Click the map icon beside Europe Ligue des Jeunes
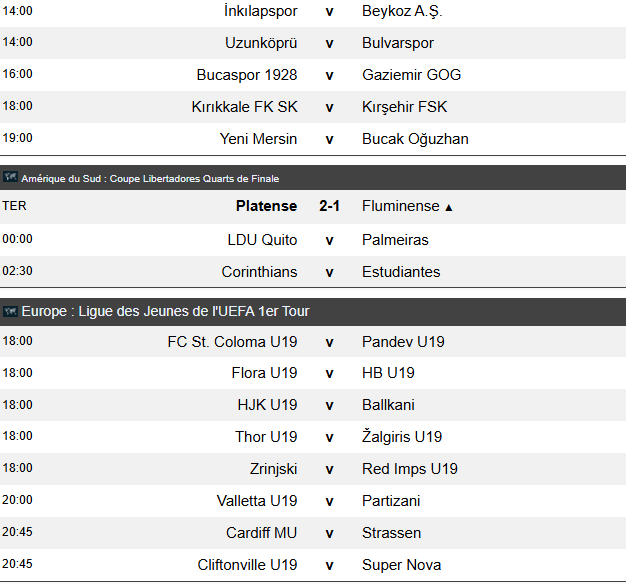The width and height of the screenshot is (626, 585). pos(10,311)
